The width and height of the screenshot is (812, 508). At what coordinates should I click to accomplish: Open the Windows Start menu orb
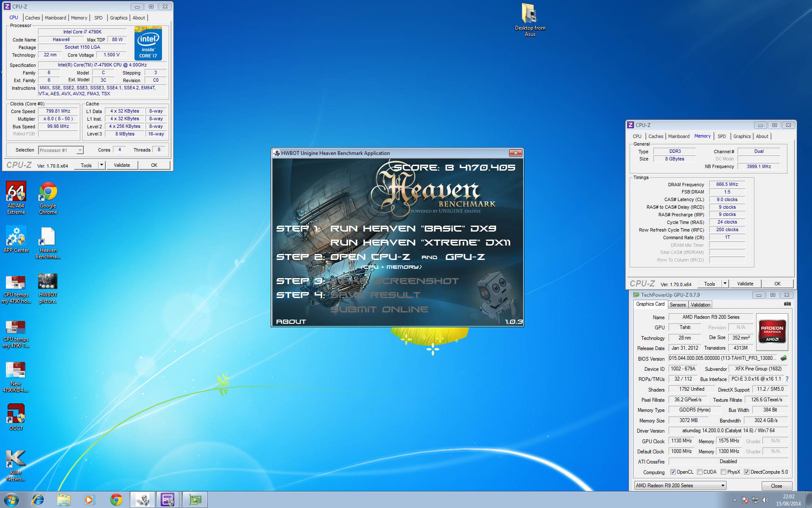[x=11, y=500]
